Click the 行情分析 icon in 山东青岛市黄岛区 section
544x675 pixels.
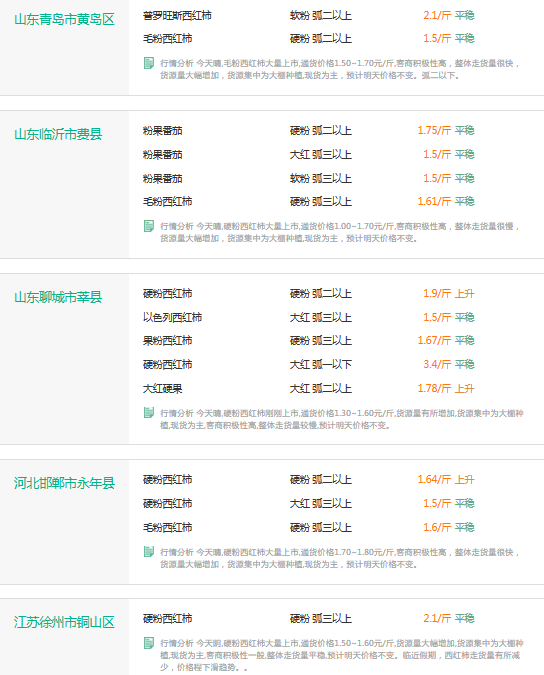click(149, 63)
